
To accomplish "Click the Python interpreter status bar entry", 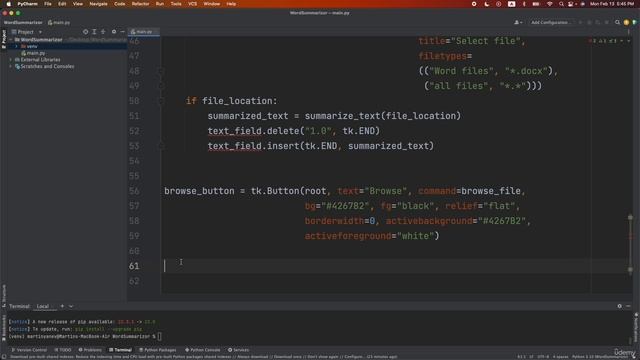I will pos(599,357).
